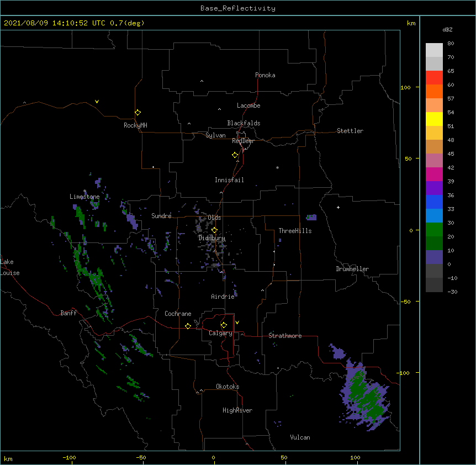This screenshot has width=476, height=465.
Task: Click the Okotoks city label
Action: coord(228,387)
